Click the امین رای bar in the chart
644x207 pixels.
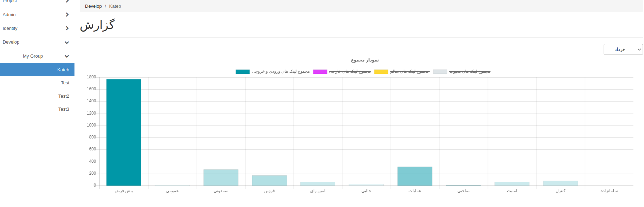tap(318, 184)
